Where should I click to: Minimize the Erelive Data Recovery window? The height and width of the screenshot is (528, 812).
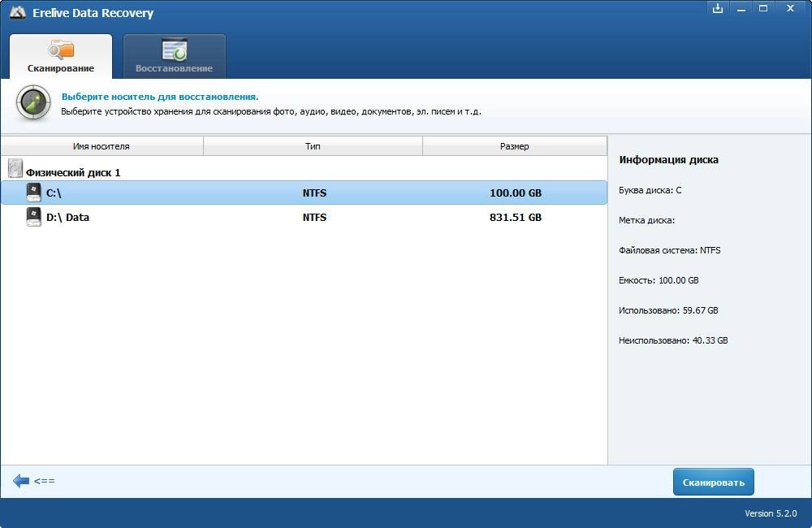click(741, 9)
